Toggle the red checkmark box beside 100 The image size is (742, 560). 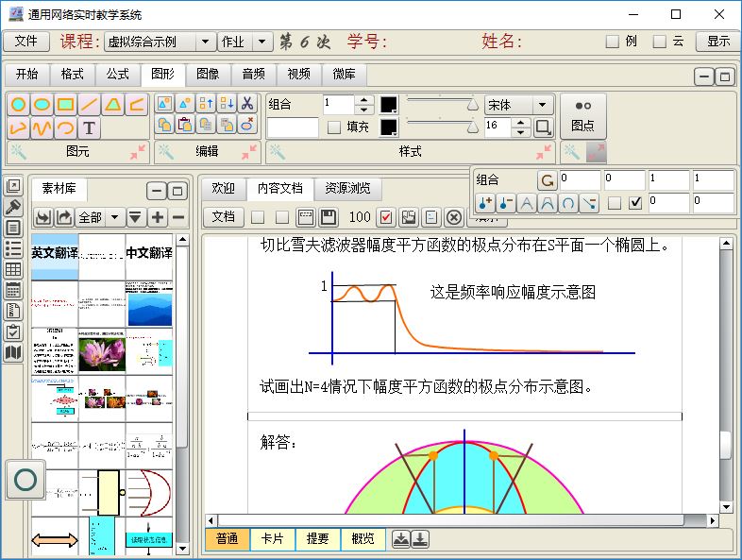386,217
